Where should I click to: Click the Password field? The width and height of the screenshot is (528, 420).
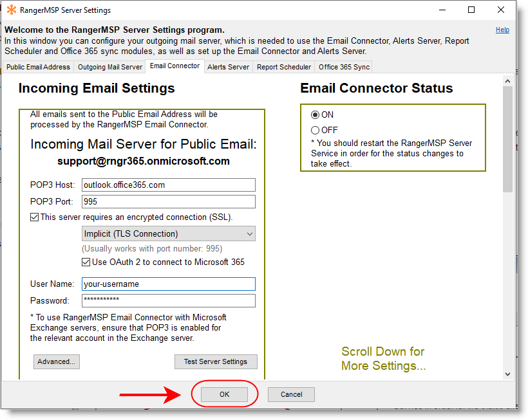pos(168,300)
